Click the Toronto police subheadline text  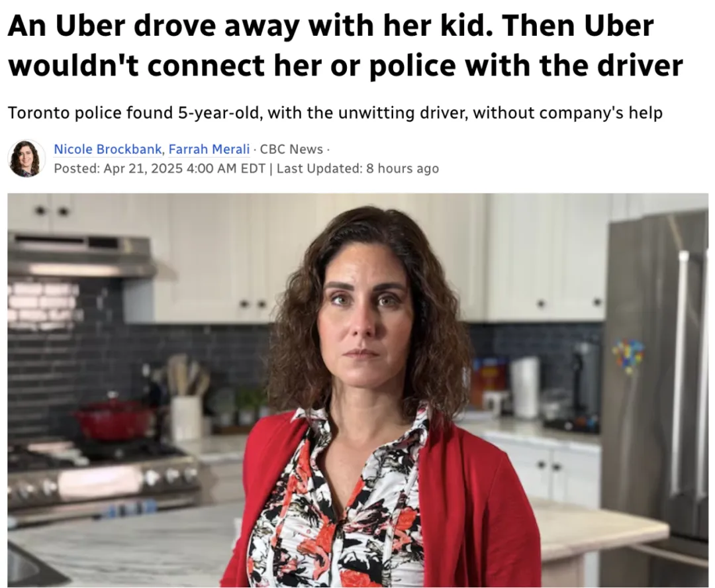tap(335, 113)
